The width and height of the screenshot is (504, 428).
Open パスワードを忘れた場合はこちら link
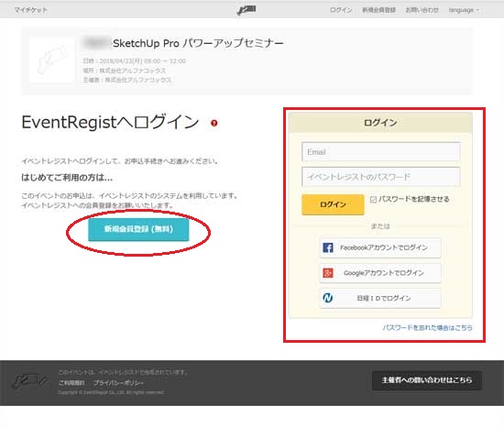pyautogui.click(x=428, y=328)
